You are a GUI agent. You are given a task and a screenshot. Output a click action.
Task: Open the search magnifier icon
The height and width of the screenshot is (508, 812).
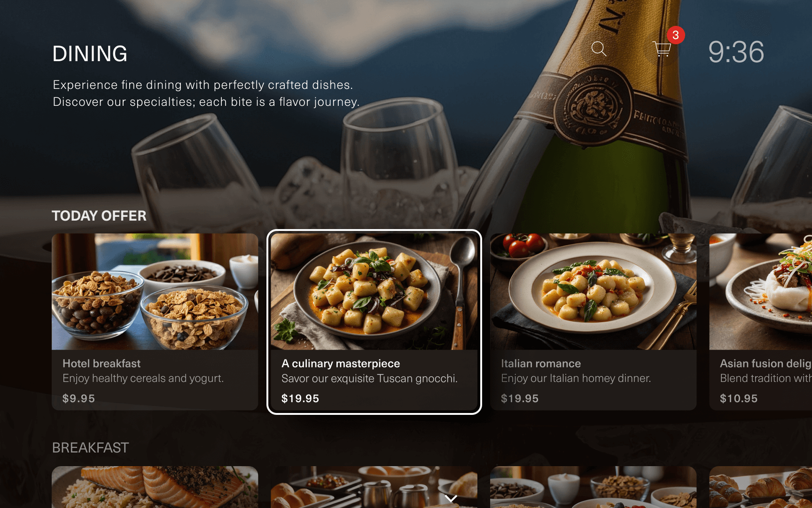coord(599,48)
